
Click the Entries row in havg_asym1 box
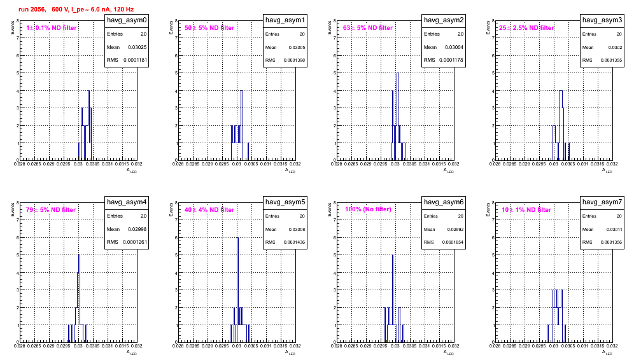285,34
